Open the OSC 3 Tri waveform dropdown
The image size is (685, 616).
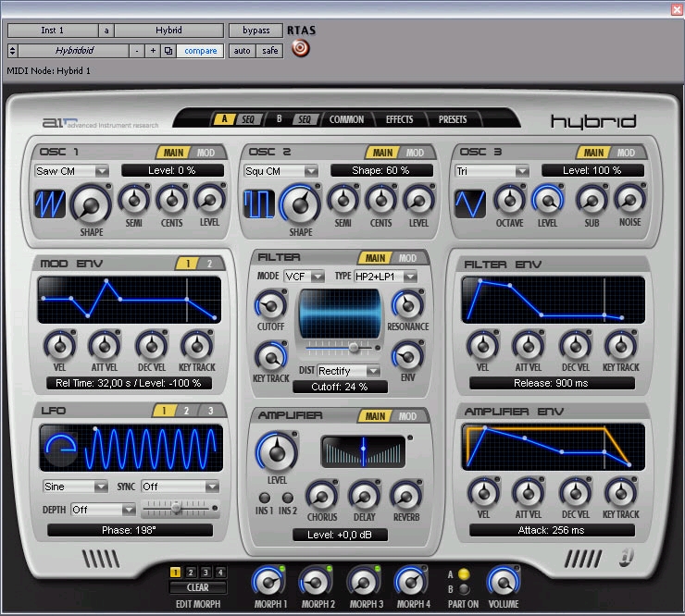[x=492, y=171]
